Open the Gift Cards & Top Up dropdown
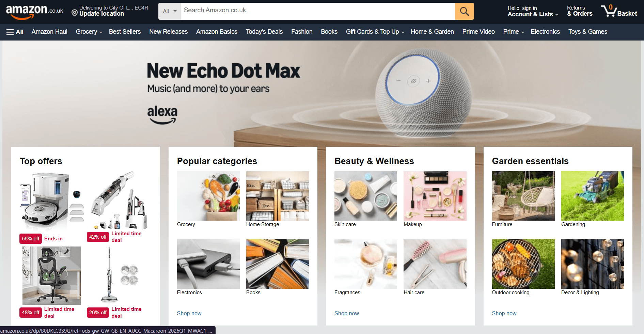The height and width of the screenshot is (334, 644). point(375,32)
